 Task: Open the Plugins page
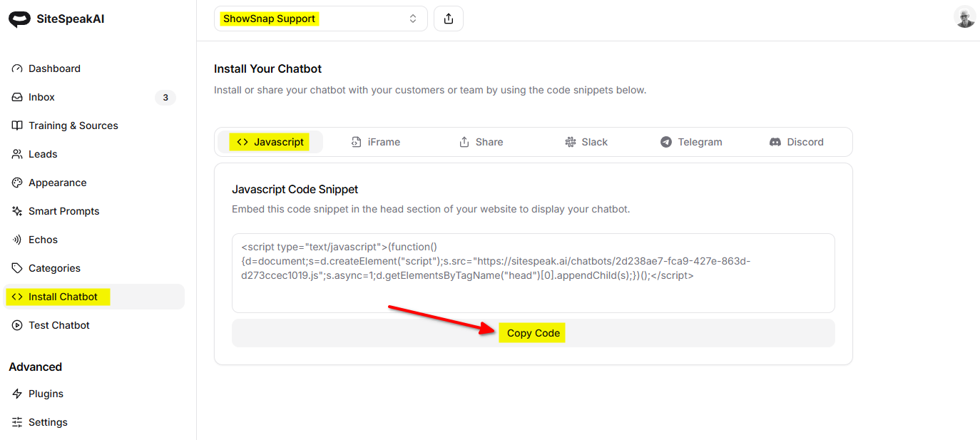pyautogui.click(x=94, y=394)
